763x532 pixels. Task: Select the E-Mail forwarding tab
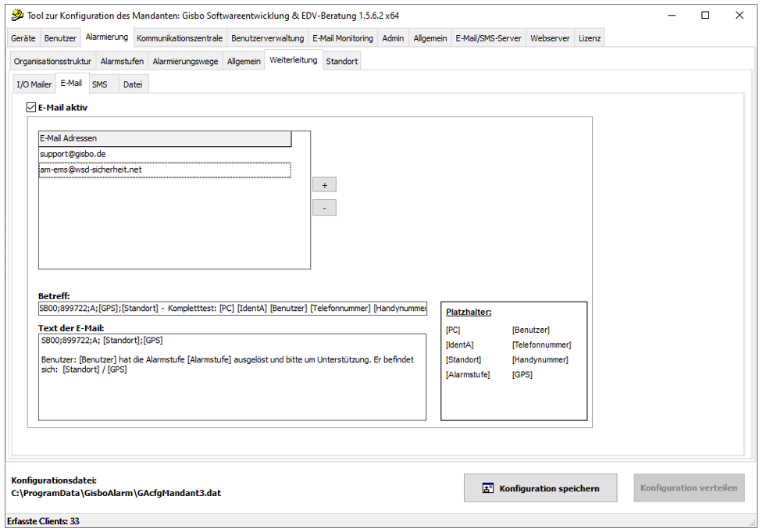(x=71, y=84)
